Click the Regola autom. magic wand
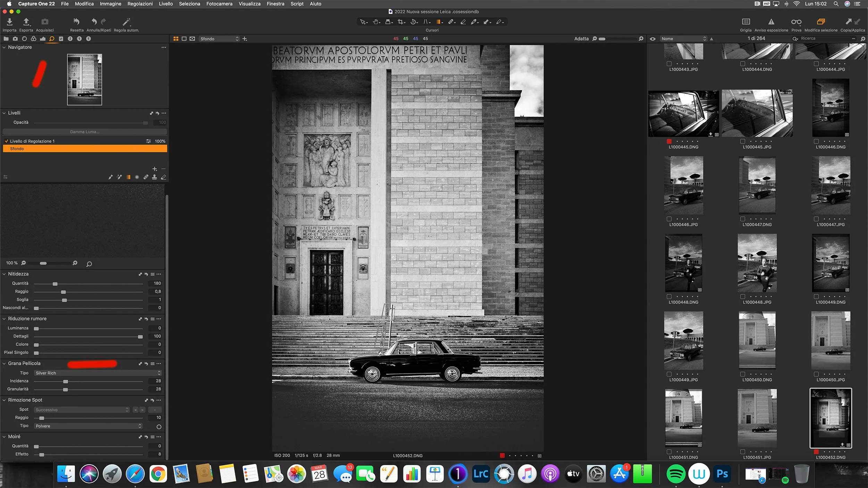The width and height of the screenshot is (868, 488). click(x=126, y=22)
